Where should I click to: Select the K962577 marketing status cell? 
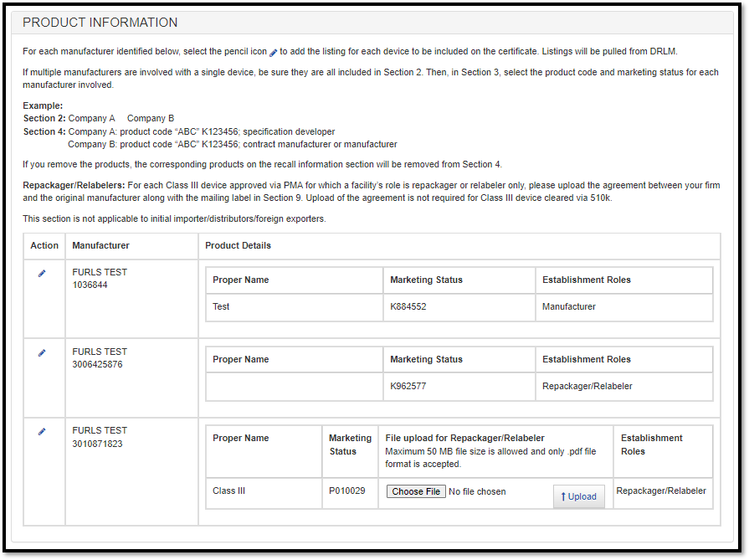408,386
